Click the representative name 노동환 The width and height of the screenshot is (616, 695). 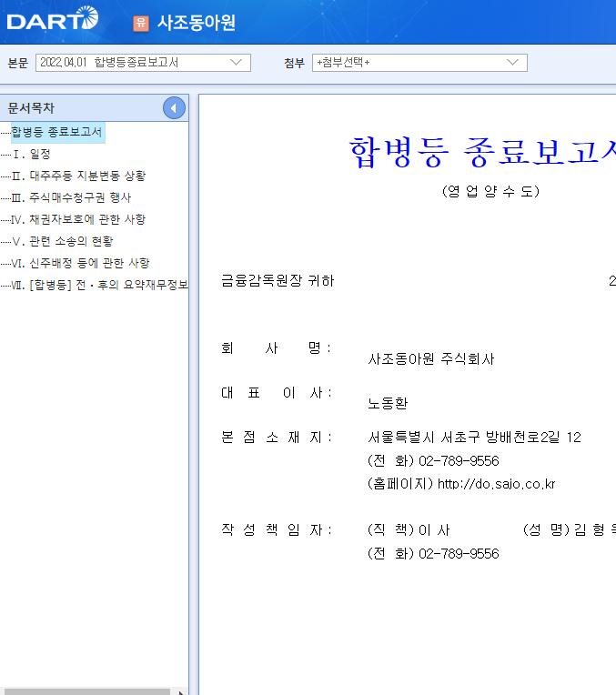point(388,403)
